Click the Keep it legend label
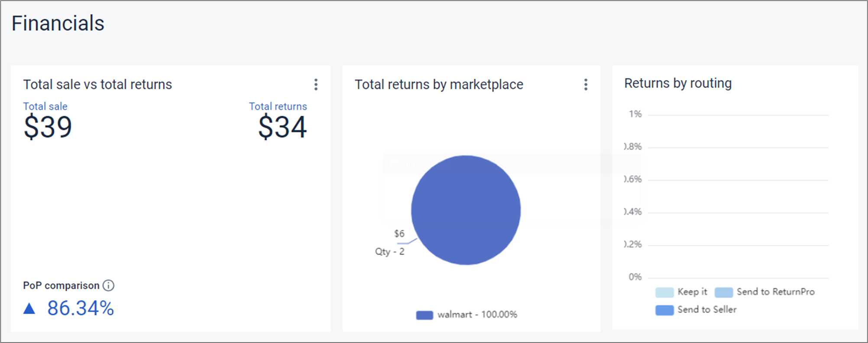This screenshot has width=868, height=343. point(692,292)
